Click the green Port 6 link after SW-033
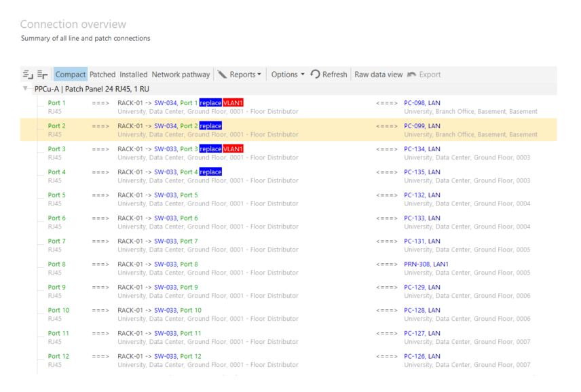 189,218
